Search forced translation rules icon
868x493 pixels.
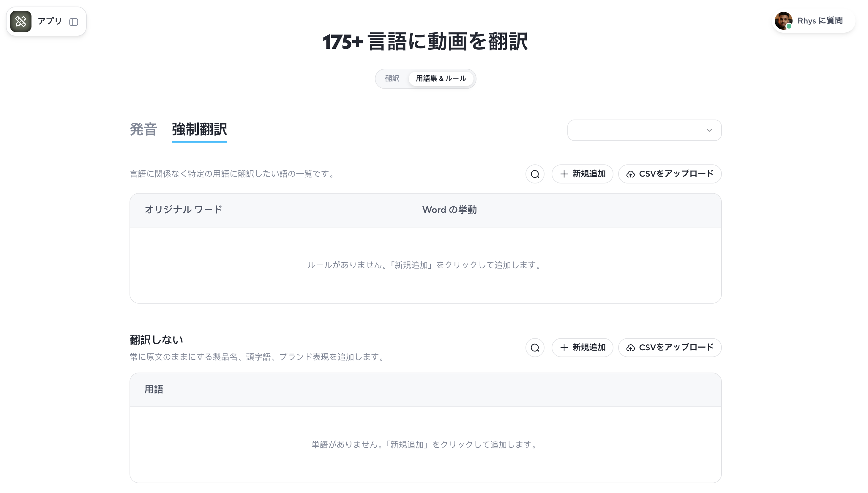pos(535,174)
